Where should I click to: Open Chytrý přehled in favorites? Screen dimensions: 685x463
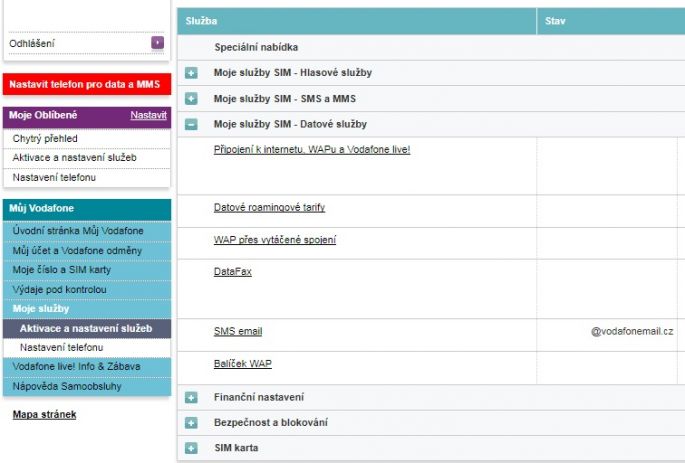coord(45,138)
